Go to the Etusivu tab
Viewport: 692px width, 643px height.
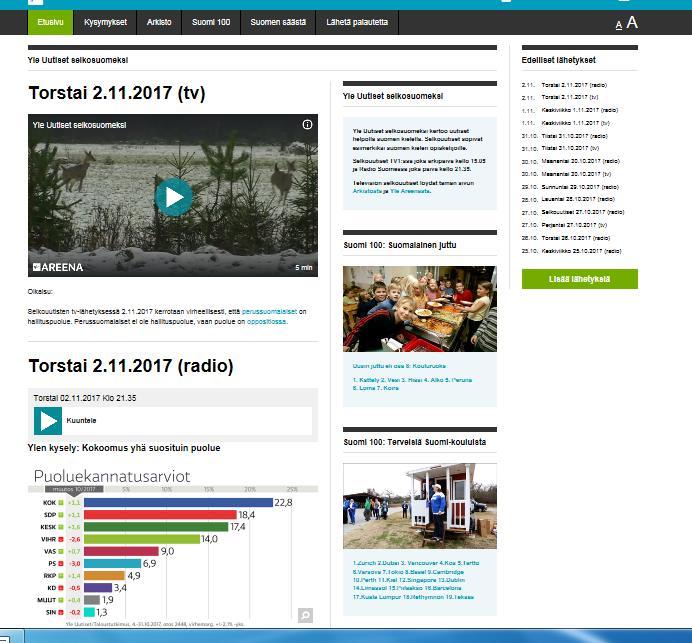coord(50,22)
